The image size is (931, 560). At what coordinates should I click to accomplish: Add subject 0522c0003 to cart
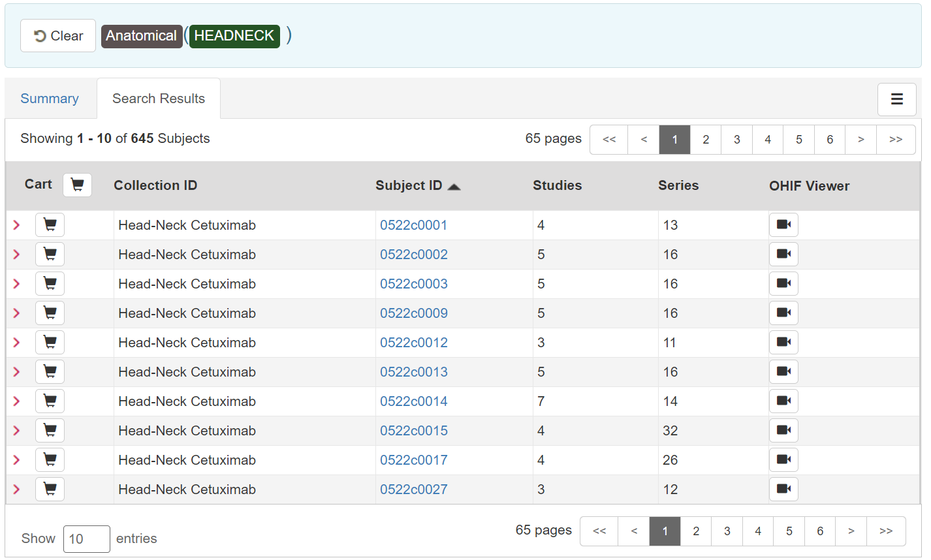pos(50,284)
